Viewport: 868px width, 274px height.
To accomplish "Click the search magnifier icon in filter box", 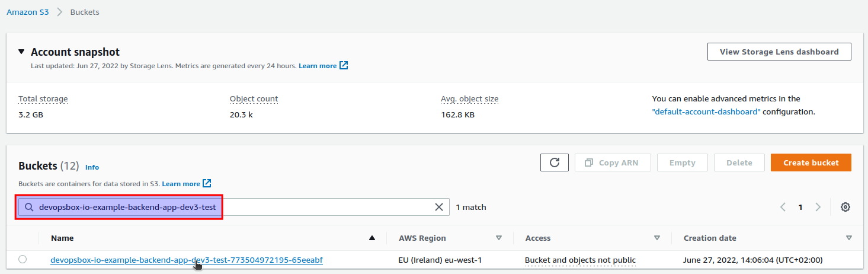I will click(x=28, y=207).
